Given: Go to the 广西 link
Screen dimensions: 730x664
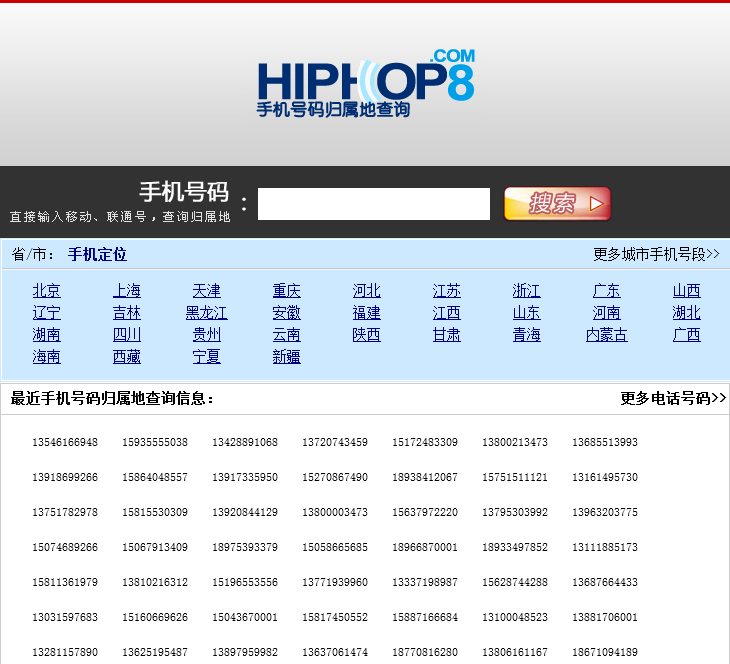Looking at the screenshot, I should (x=687, y=334).
